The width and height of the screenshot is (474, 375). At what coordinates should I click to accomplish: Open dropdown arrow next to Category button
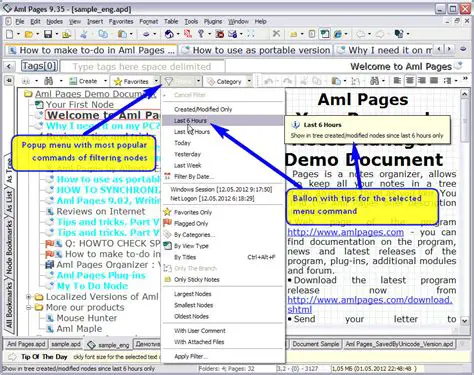249,81
